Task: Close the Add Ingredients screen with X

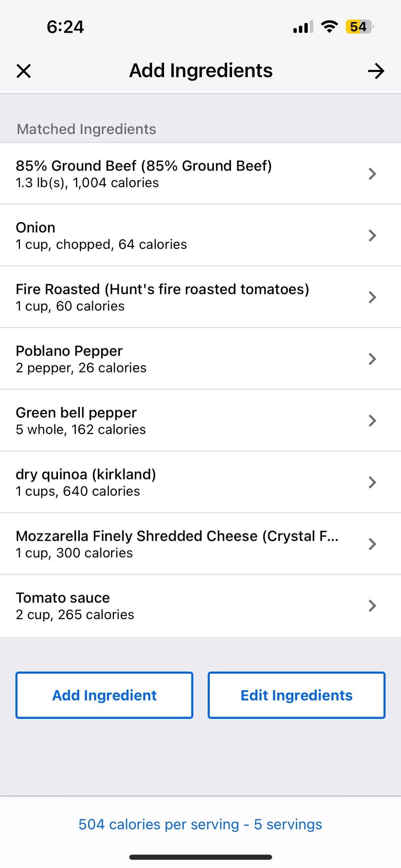Action: coord(24,71)
